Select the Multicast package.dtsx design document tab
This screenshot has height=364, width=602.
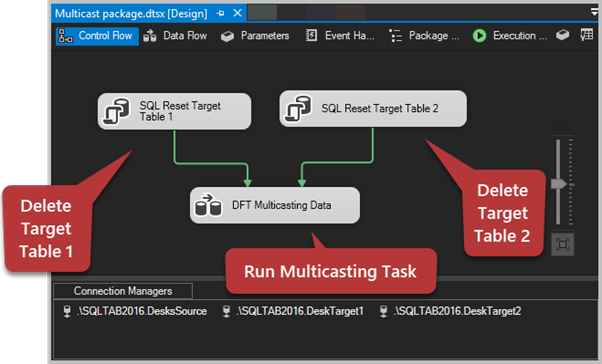pyautogui.click(x=131, y=14)
